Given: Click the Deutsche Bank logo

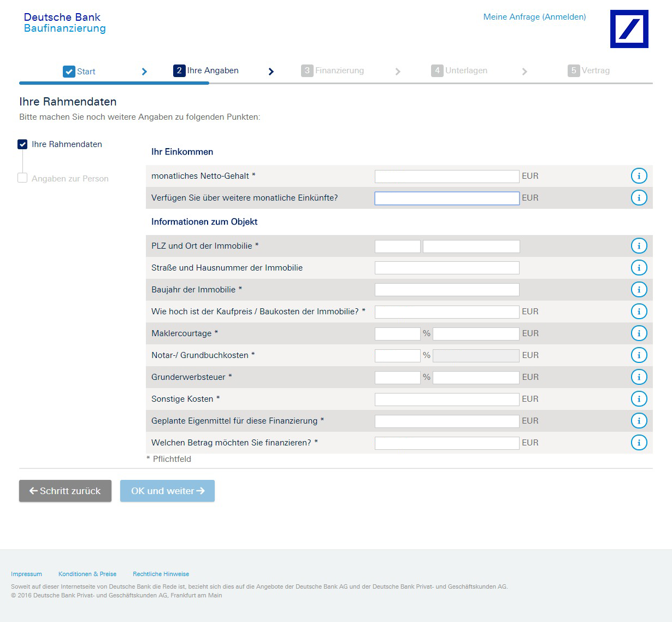Looking at the screenshot, I should click(x=629, y=29).
